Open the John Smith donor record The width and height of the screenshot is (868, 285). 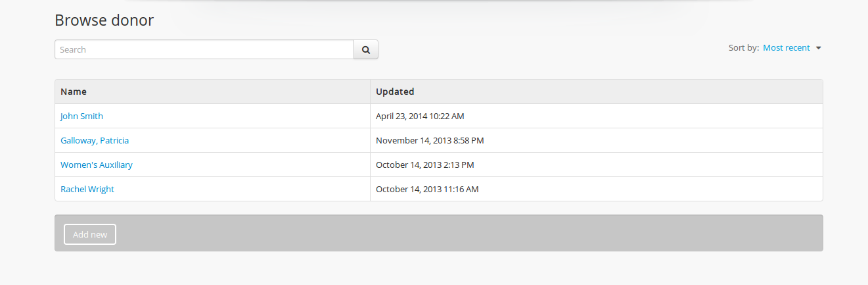click(81, 117)
